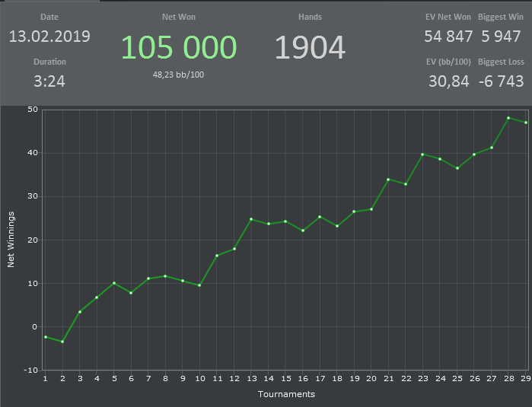Screen dimensions: 532x407
Task: Select the graph point at tournament 5
Action: pyautogui.click(x=114, y=283)
